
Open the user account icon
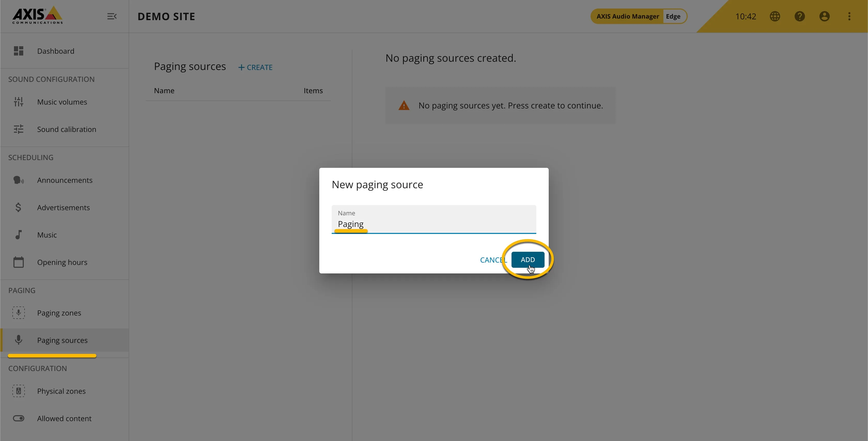pyautogui.click(x=824, y=16)
